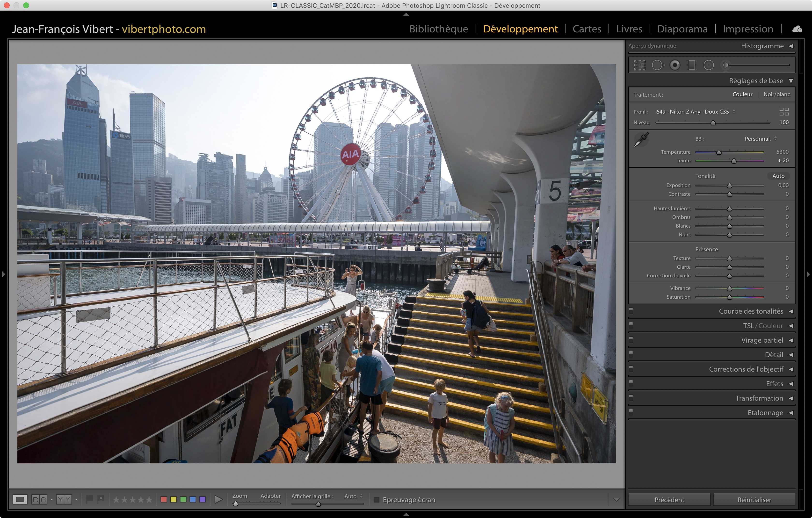
Task: Activate the Spot removal tool
Action: [x=658, y=65]
